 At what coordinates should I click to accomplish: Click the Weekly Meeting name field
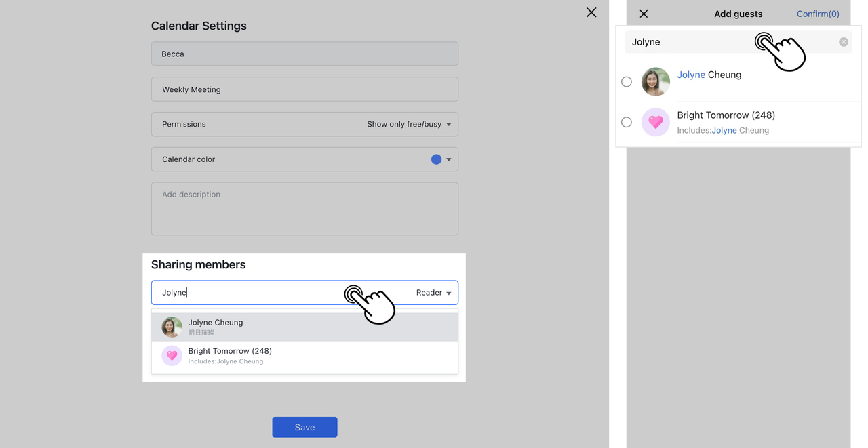tap(304, 89)
